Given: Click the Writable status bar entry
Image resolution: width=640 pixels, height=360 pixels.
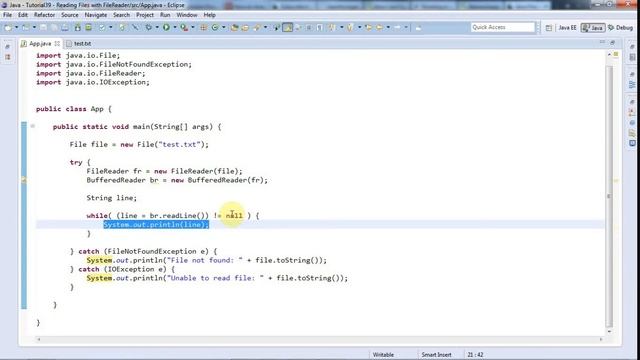Looking at the screenshot, I should [383, 355].
